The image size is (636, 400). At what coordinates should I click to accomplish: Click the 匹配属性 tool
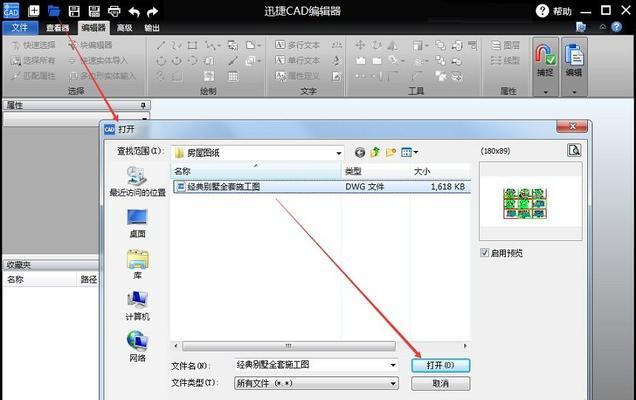click(x=33, y=76)
